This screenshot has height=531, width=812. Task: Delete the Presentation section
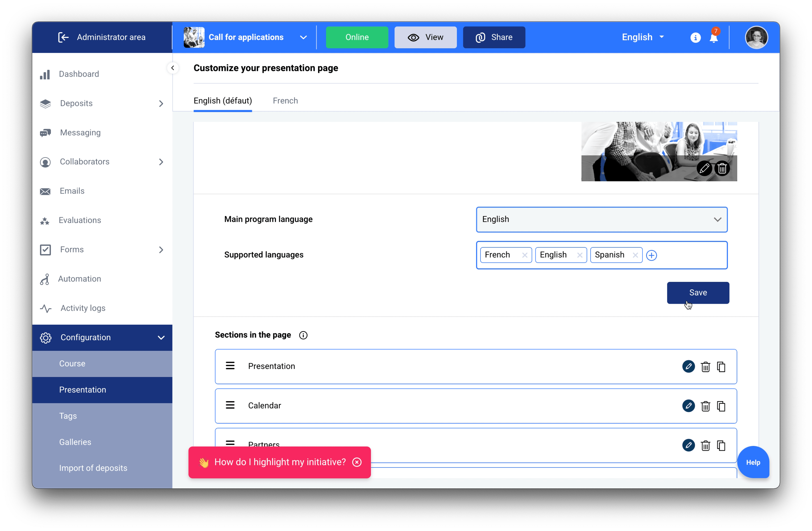705,367
